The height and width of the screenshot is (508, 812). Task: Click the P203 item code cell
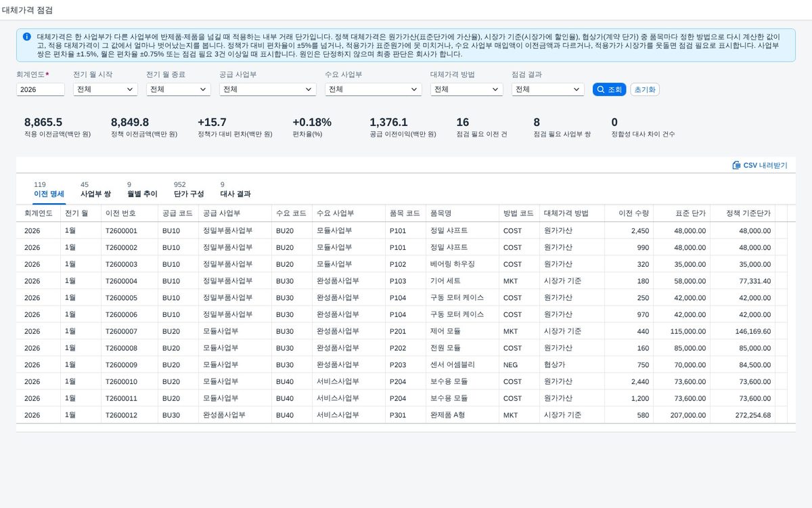pos(405,364)
